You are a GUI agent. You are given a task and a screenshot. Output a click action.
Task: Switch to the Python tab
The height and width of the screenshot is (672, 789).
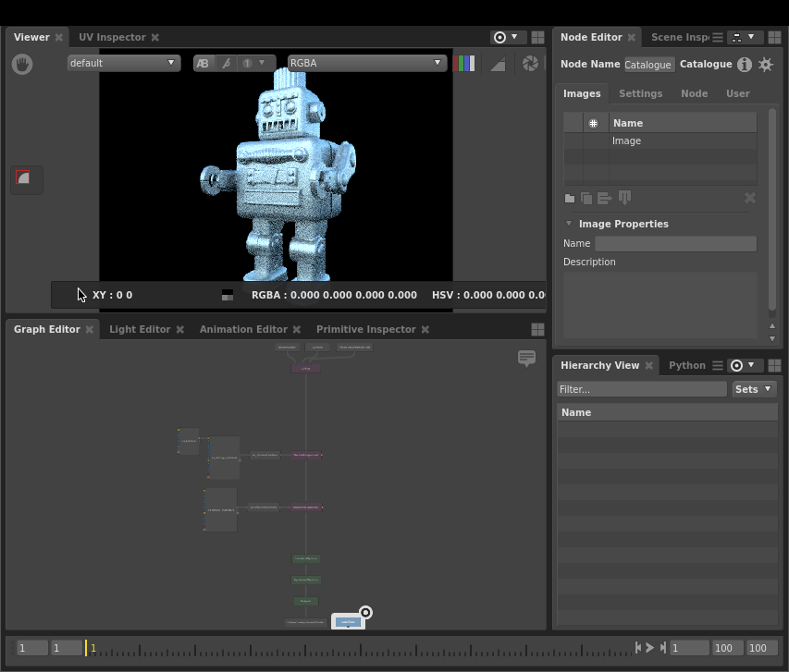(687, 366)
